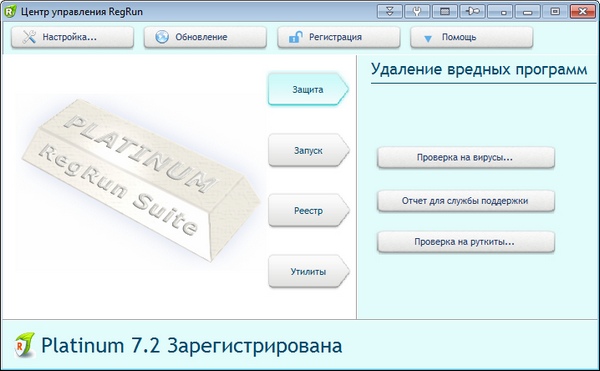The image size is (600, 371).
Task: Start Проверка на вирусы scan
Action: click(x=466, y=157)
